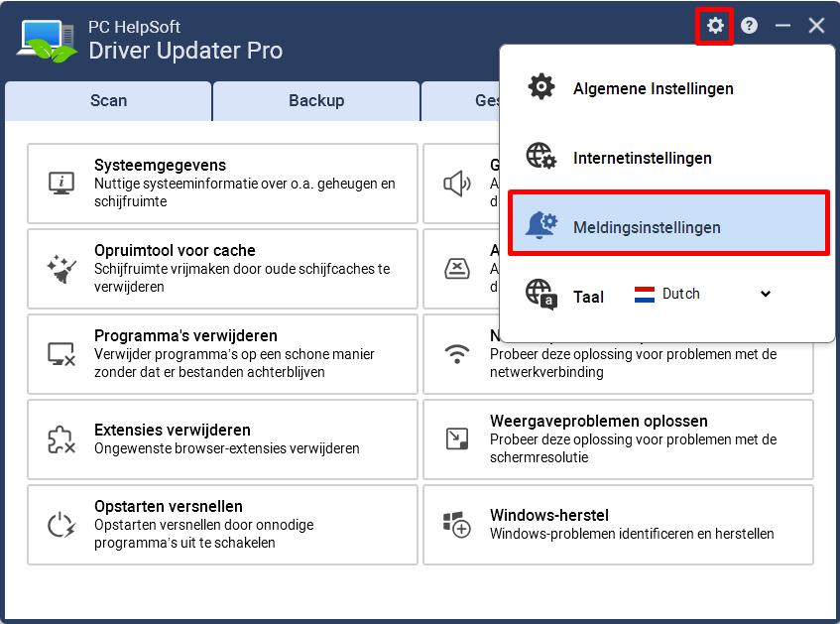Click the Programma's verwijderen monitor icon
Screen dimensions: 840x624
pos(61,354)
